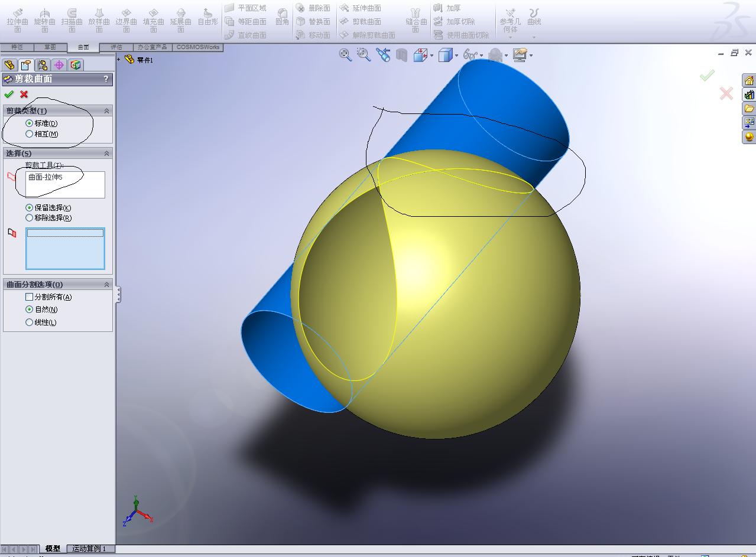Viewport: 756px width, 557px height.
Task: Click the 缝合曲面 knit surface tool
Action: (x=416, y=20)
